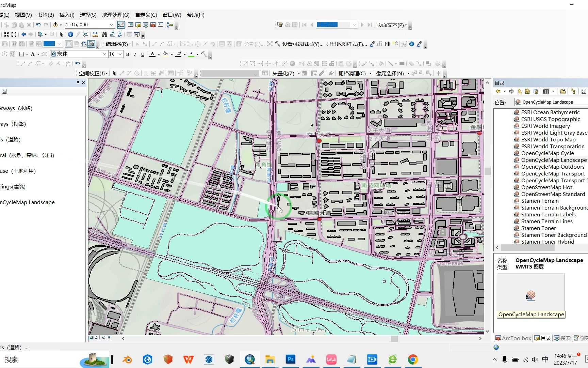
Task: Open the Python window icon
Action: (161, 25)
